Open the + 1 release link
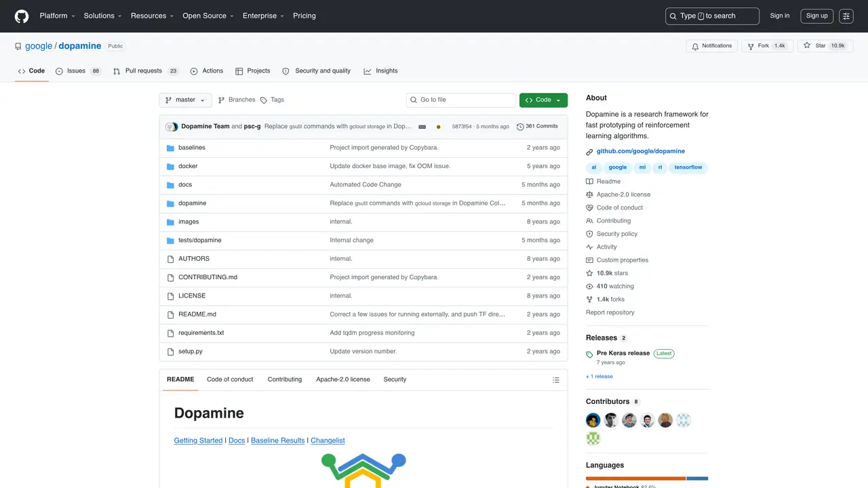Screen dimensions: 868x488 pyautogui.click(x=599, y=377)
